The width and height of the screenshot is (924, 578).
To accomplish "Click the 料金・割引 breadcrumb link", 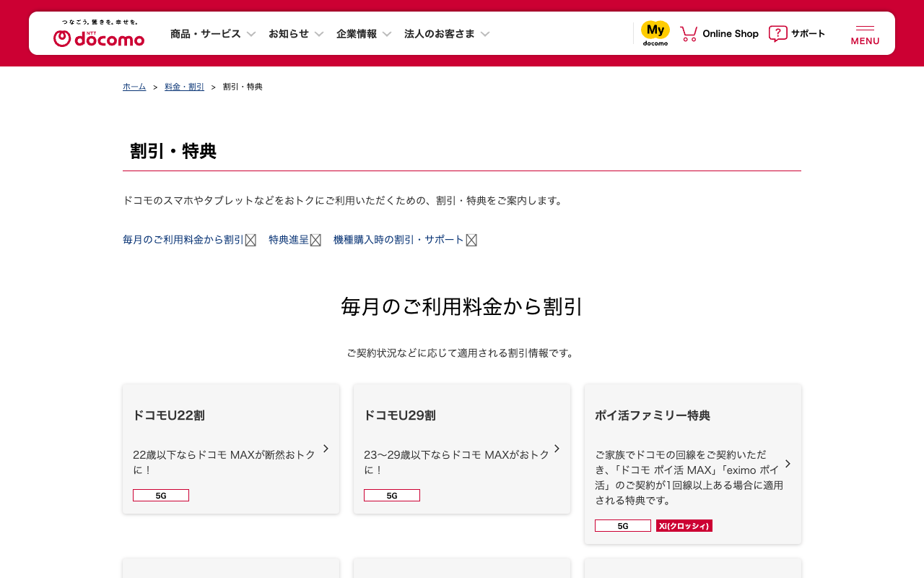I will point(185,87).
